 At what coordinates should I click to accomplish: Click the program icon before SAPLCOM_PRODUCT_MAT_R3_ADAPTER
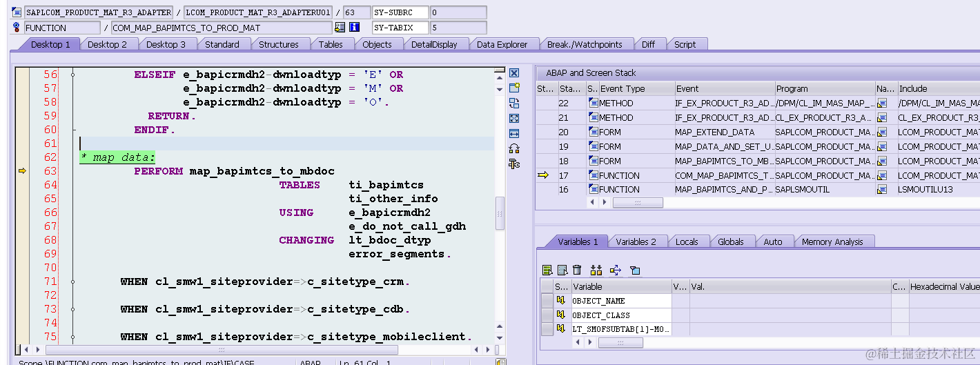(17, 12)
